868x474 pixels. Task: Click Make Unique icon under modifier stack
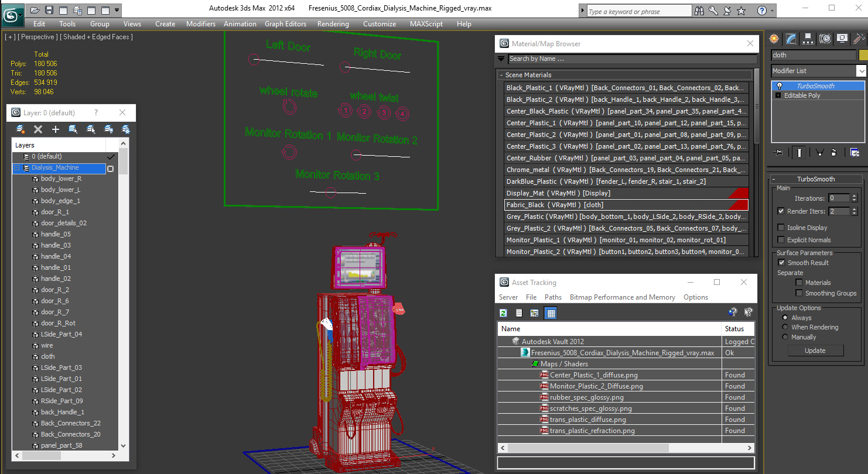pyautogui.click(x=819, y=153)
